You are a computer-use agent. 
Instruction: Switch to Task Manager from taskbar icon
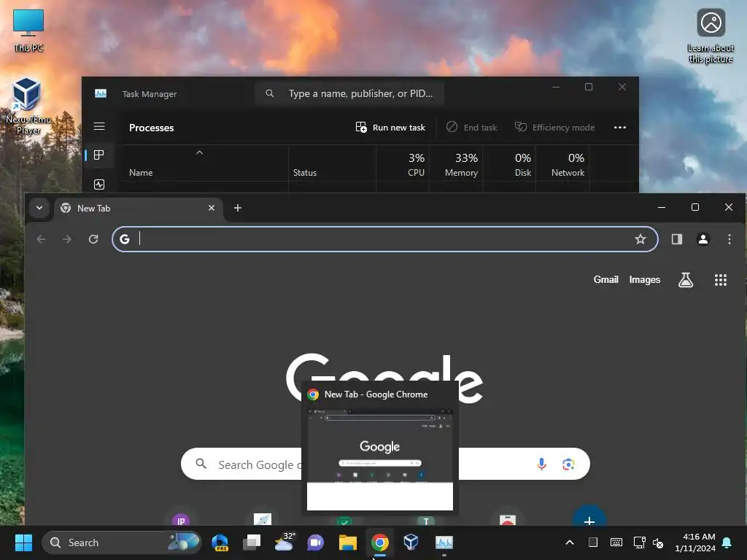coord(444,542)
